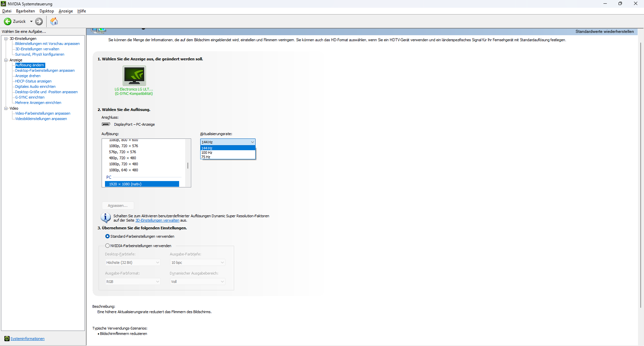The width and height of the screenshot is (644, 346).
Task: Click the PC group header in resolution list
Action: pos(109,177)
